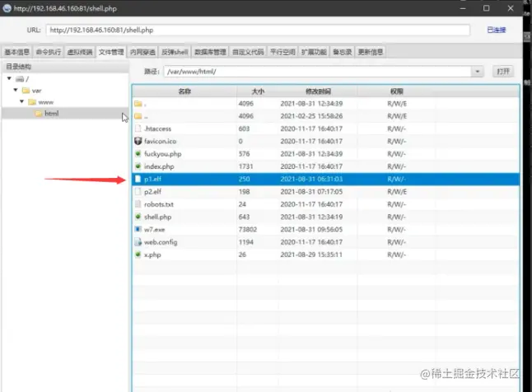
Task: Maximize the shell.php window
Action: click(x=486, y=8)
